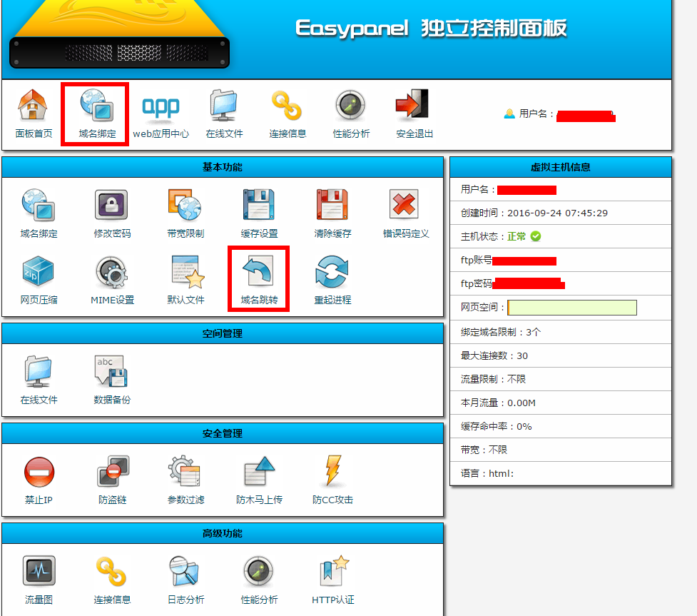This screenshot has width=697, height=616.
Task: Click the 防CC攻击 text label
Action: click(332, 500)
